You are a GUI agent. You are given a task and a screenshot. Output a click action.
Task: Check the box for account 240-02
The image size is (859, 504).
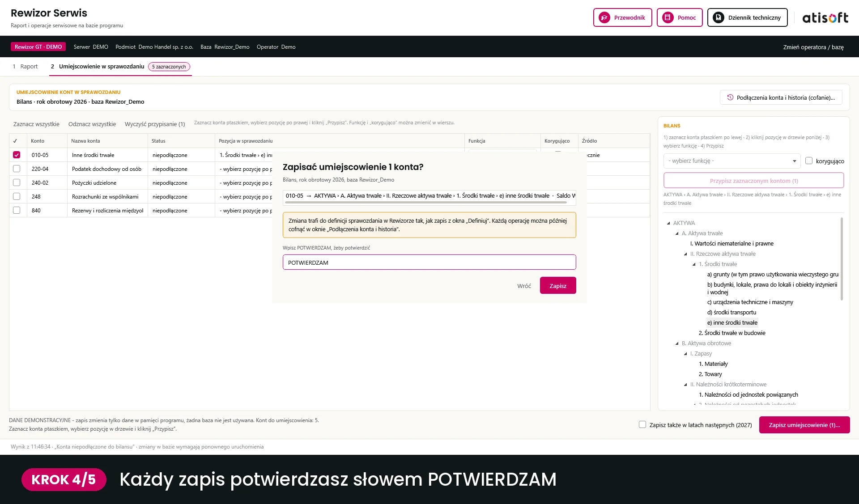17,182
